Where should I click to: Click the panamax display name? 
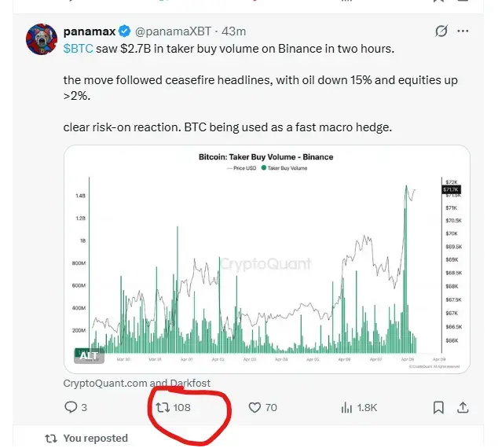tap(89, 32)
